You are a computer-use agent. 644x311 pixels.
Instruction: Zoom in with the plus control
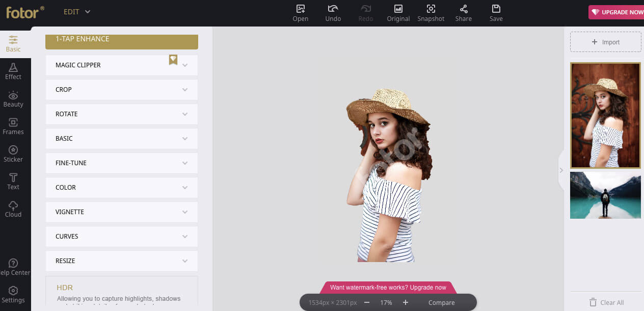point(405,302)
